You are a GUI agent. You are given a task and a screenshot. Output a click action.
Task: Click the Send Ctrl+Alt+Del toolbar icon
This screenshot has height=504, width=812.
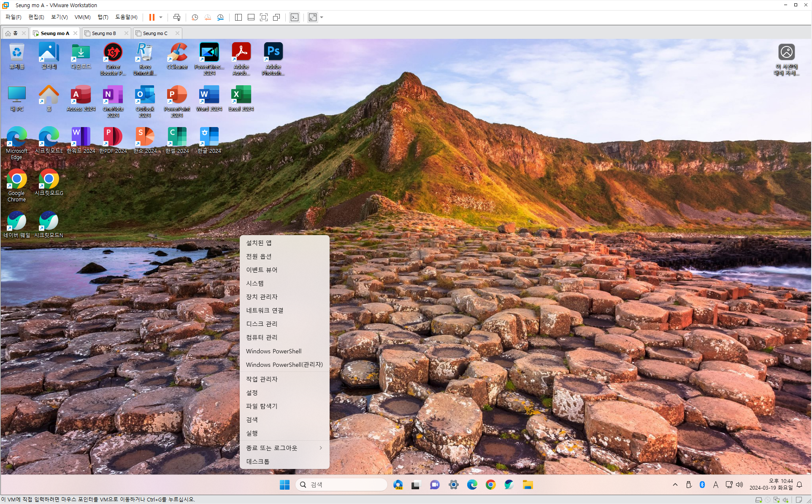coord(177,17)
